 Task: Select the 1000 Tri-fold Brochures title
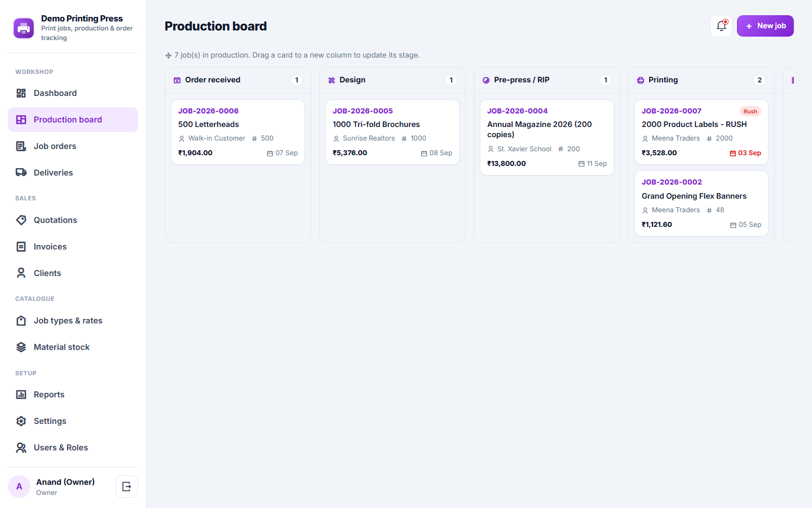[376, 125]
